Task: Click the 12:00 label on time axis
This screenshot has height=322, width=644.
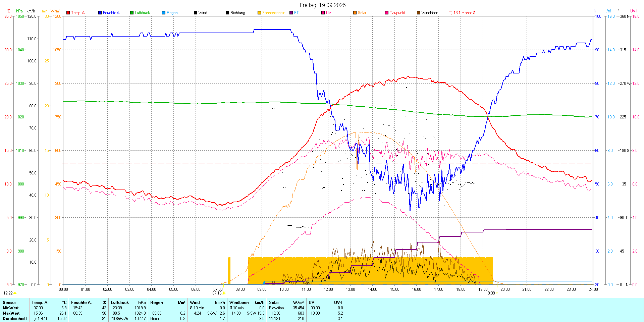Action: pyautogui.click(x=328, y=289)
